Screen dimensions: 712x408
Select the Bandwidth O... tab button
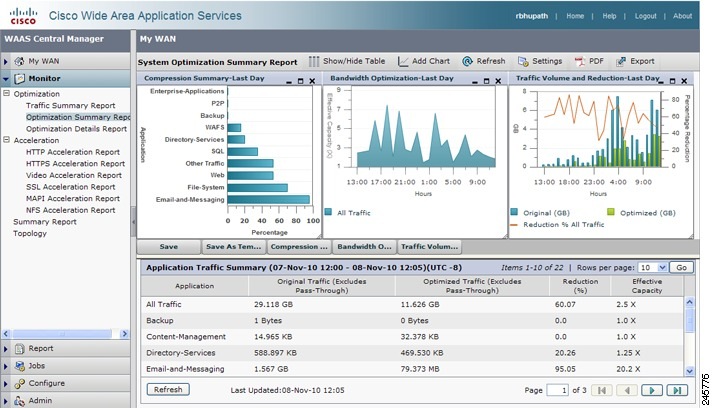(x=364, y=247)
